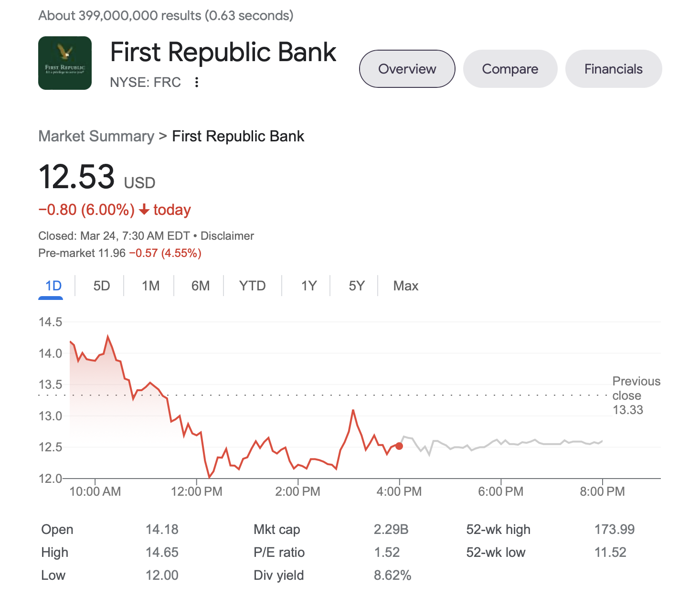Click the down arrow beside today change
Image resolution: width=700 pixels, height=597 pixels.
tap(144, 210)
